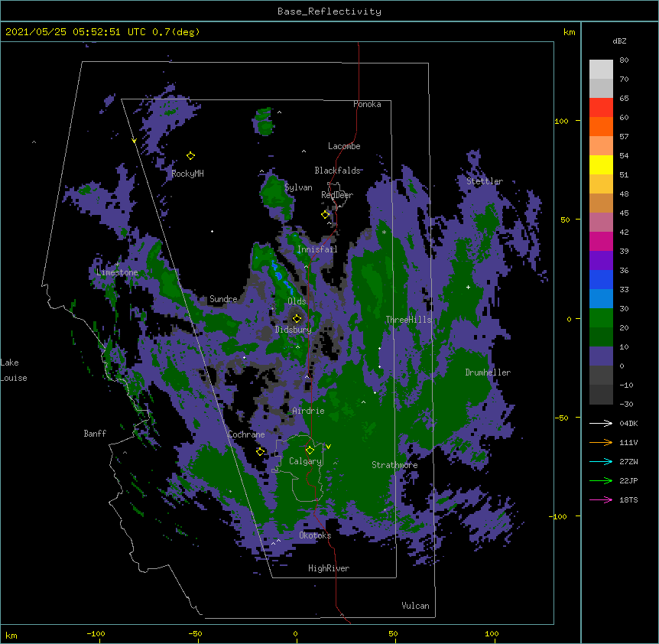
Task: Click the Stettler label
Action: tap(485, 181)
